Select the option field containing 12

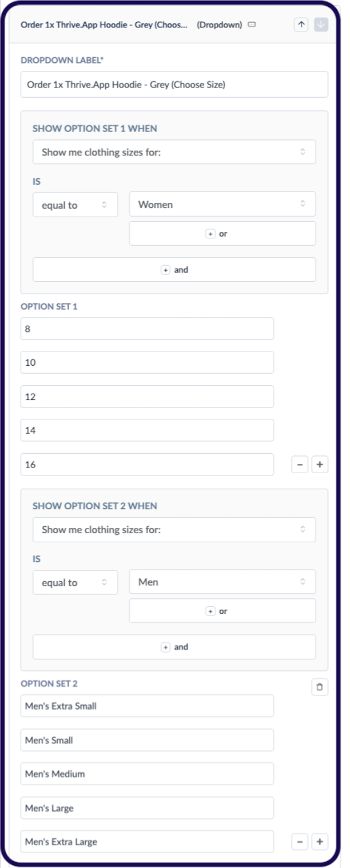pos(147,396)
